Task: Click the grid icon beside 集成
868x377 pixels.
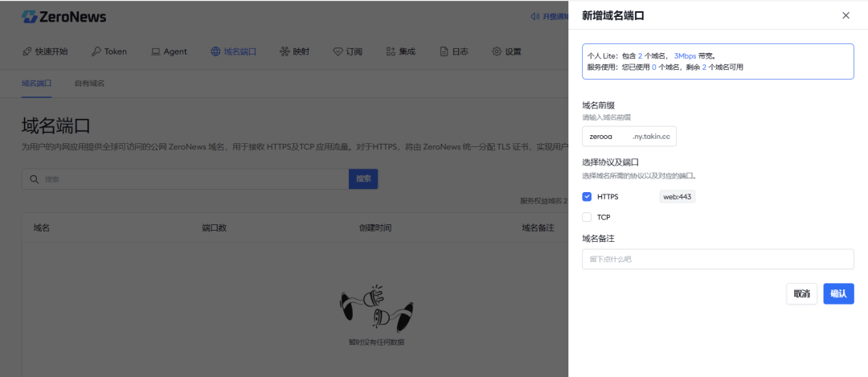Action: click(x=391, y=51)
